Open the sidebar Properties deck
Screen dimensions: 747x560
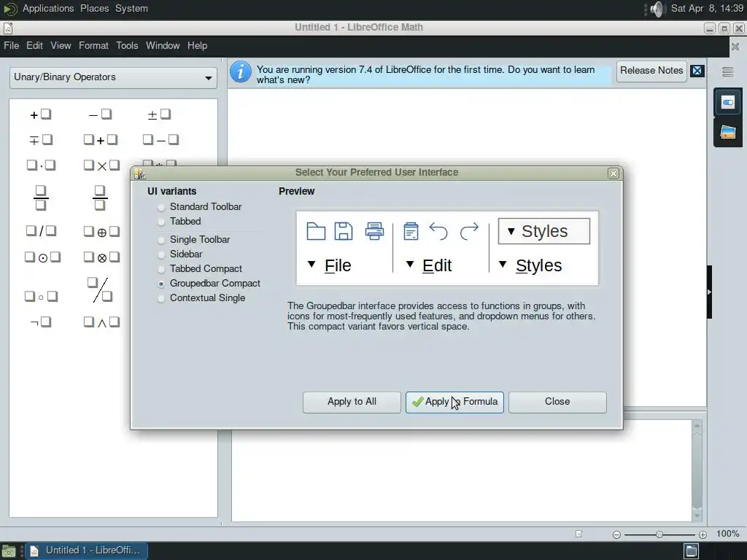click(727, 102)
